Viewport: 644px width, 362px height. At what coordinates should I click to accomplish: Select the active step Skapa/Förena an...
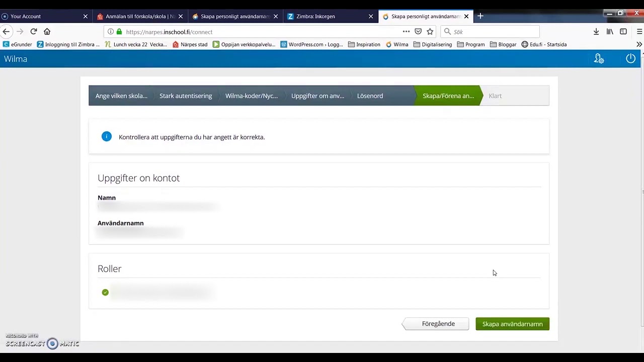(x=448, y=96)
